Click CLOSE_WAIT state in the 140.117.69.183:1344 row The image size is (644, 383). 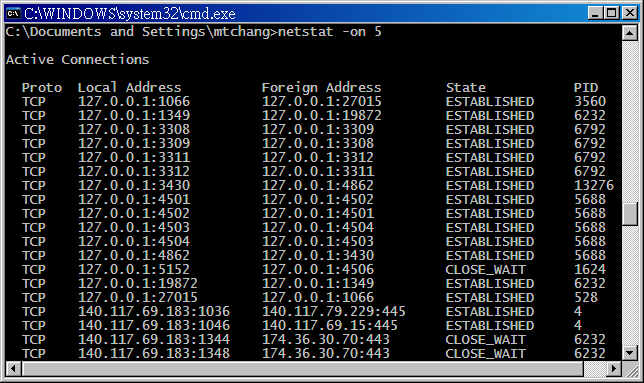click(x=485, y=340)
